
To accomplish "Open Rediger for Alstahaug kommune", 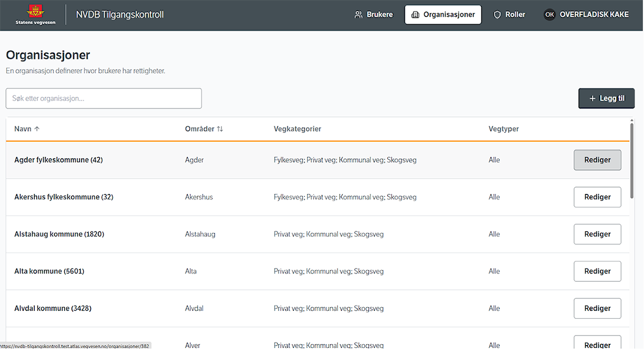I will (597, 234).
